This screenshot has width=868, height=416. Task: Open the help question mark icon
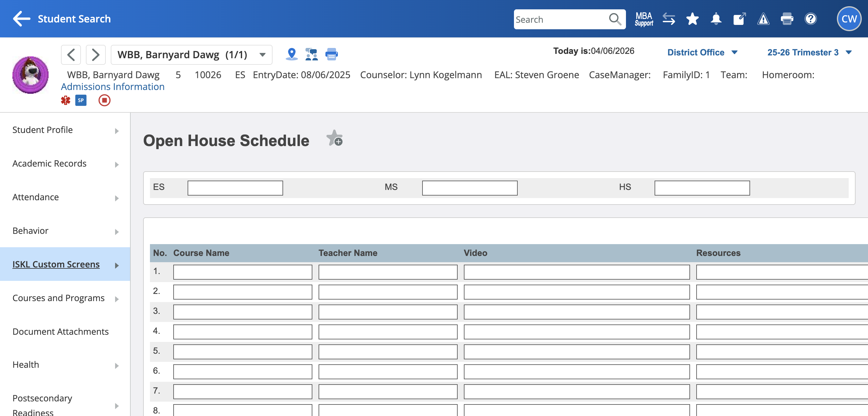coord(810,19)
